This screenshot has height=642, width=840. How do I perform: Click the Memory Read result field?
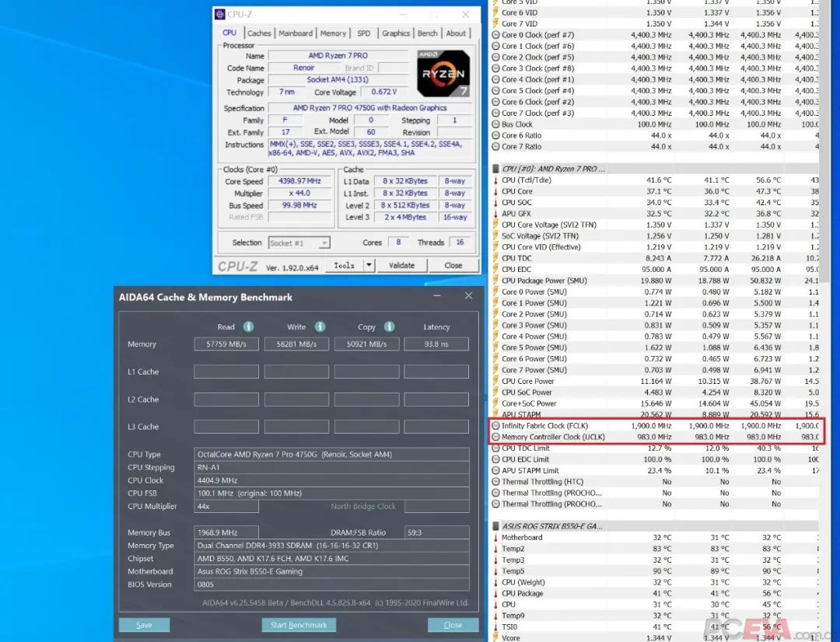[226, 344]
